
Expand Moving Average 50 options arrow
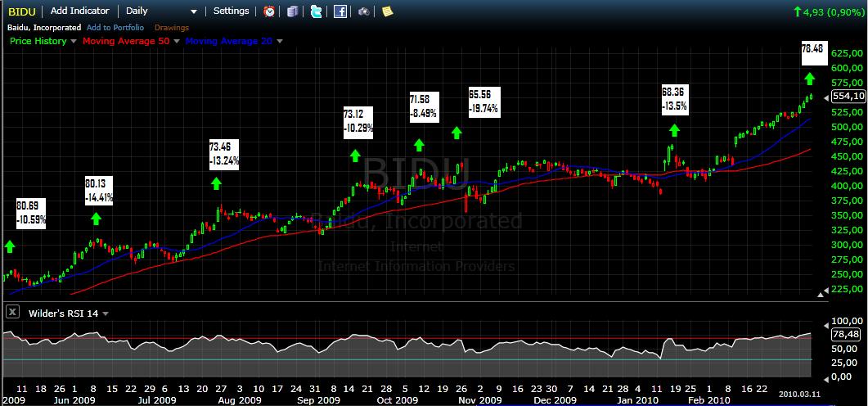click(177, 41)
